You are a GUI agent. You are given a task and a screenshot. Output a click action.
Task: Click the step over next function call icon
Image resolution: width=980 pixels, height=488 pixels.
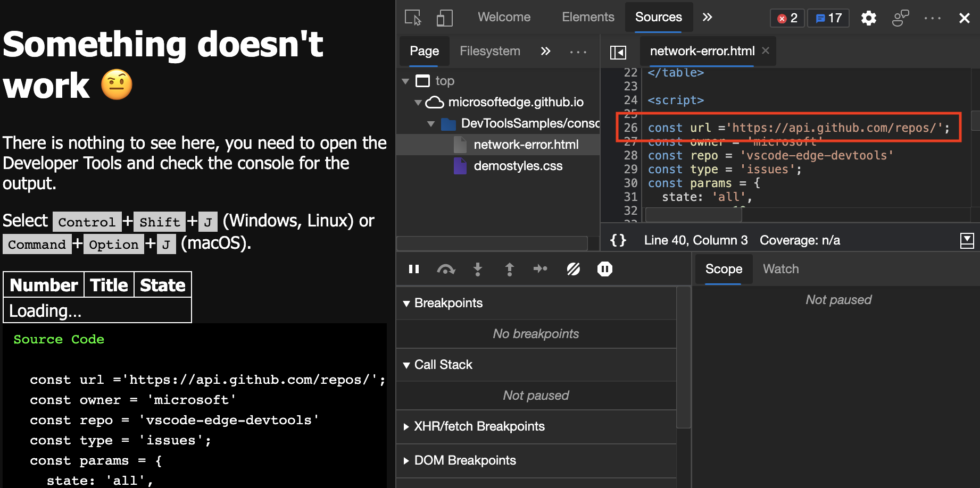[446, 269]
